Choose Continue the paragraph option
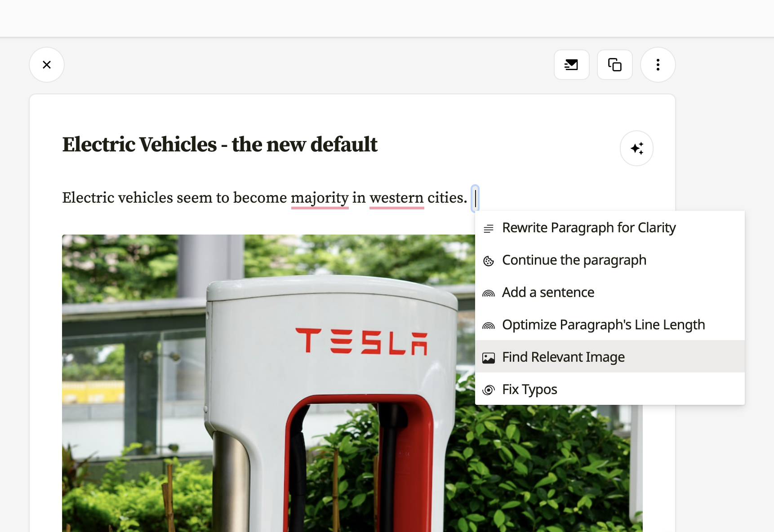 [610, 260]
